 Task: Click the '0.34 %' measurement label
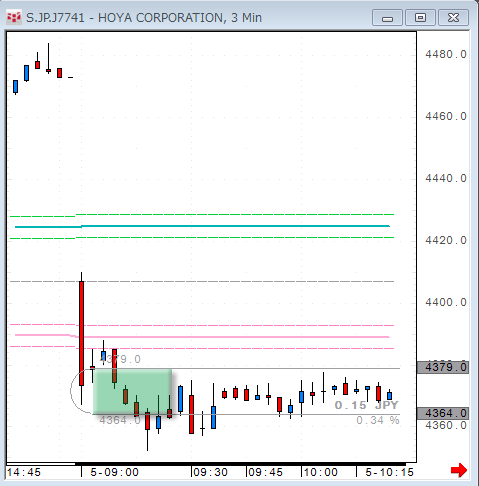(378, 420)
